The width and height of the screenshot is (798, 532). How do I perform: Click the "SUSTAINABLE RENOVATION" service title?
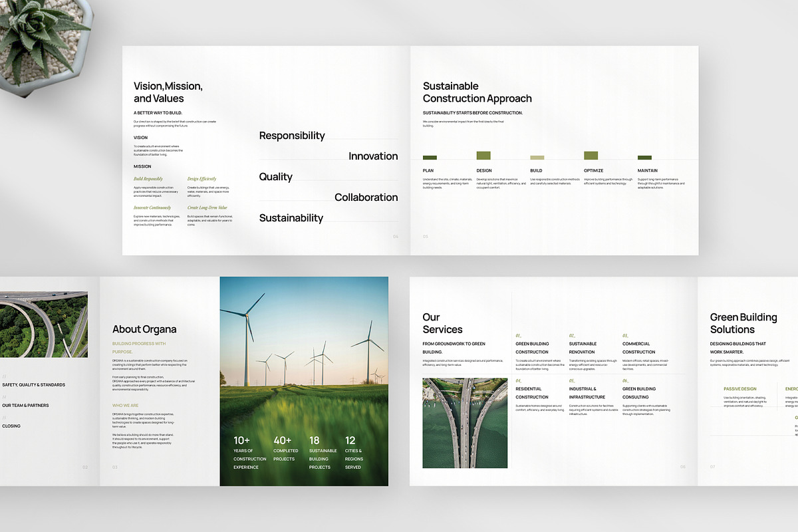pyautogui.click(x=583, y=348)
